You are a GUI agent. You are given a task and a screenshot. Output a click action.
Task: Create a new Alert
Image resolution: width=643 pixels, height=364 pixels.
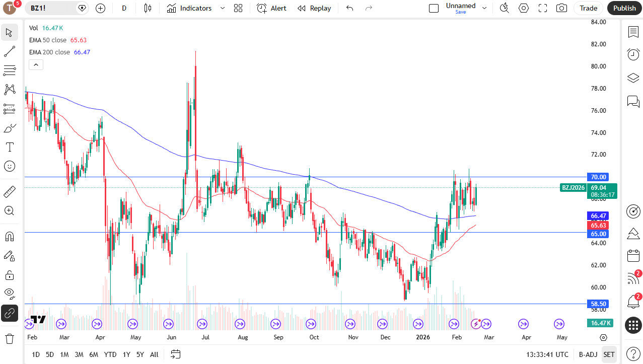click(271, 8)
